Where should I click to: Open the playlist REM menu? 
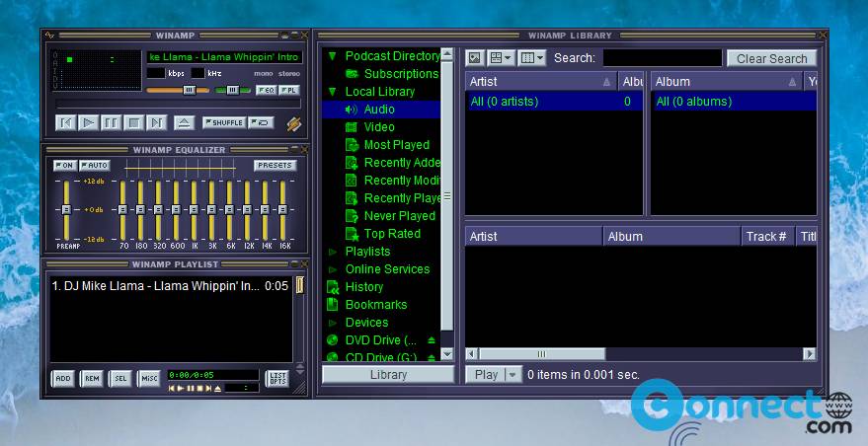[x=92, y=379]
